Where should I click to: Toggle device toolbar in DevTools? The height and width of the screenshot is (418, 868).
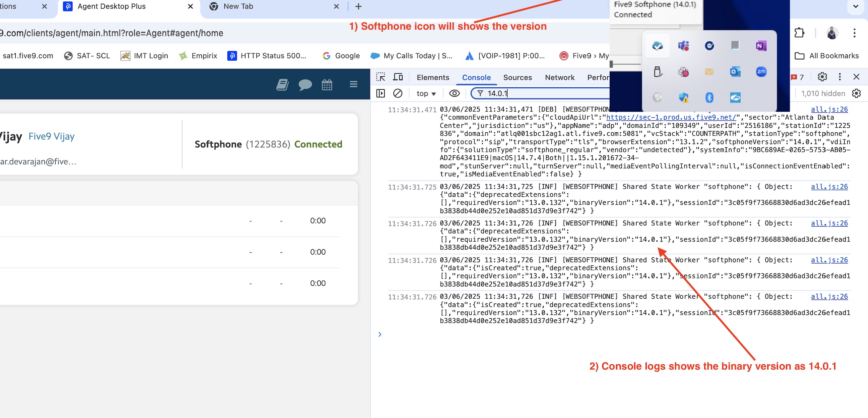point(398,77)
